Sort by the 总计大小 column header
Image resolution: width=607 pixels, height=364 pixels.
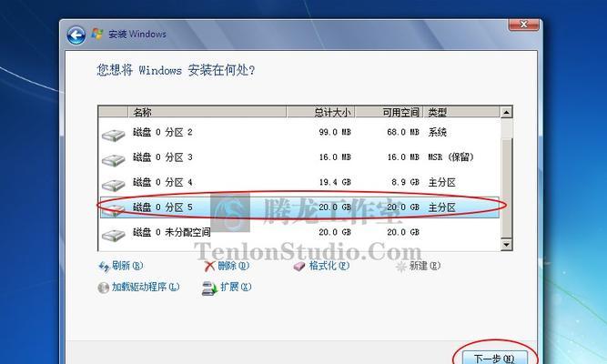(320, 112)
